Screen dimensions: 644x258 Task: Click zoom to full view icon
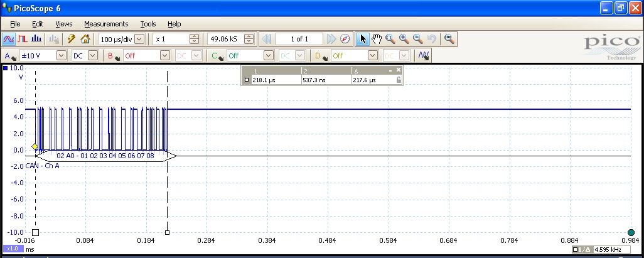449,39
